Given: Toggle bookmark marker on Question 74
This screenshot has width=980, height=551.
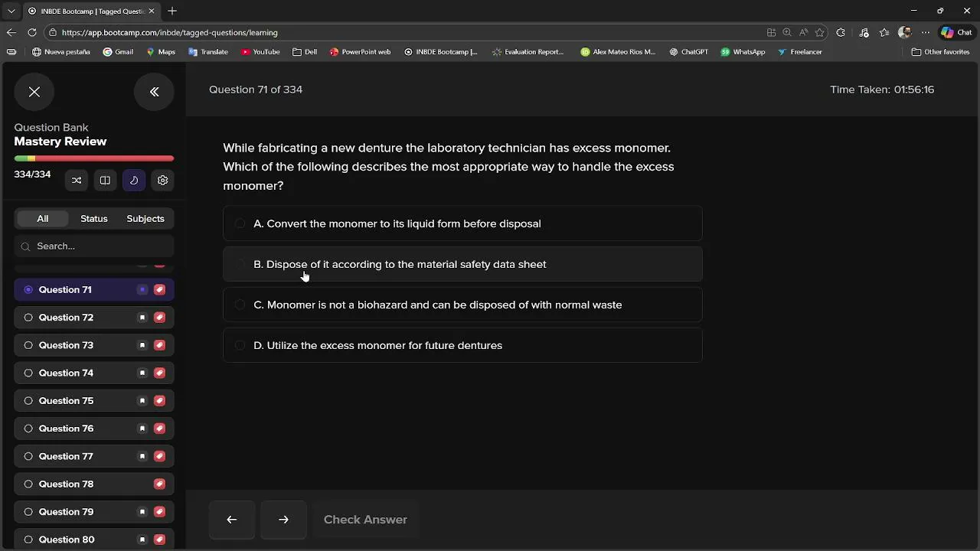Looking at the screenshot, I should click(x=142, y=373).
